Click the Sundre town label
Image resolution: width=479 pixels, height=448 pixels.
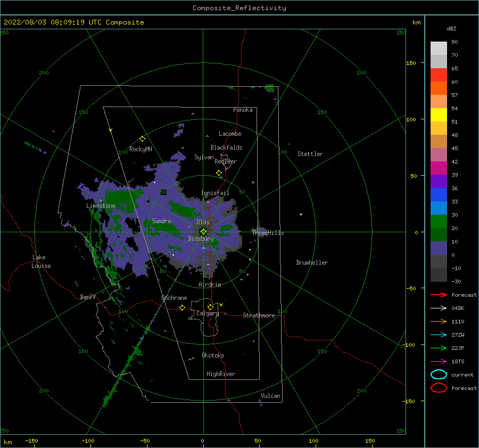tap(161, 221)
